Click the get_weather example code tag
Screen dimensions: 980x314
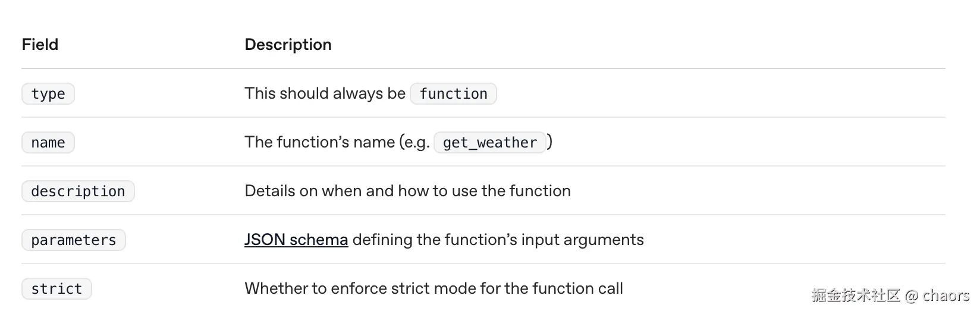pos(489,143)
